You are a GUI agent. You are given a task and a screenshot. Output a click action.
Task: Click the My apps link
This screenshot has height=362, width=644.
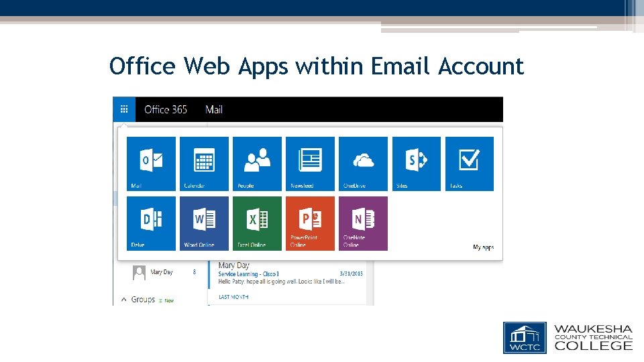[x=484, y=247]
